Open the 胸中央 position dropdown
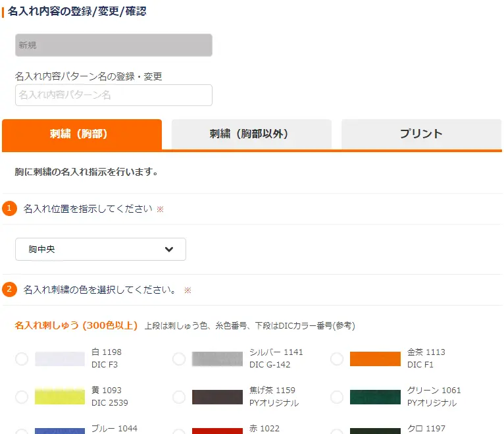 [100, 250]
